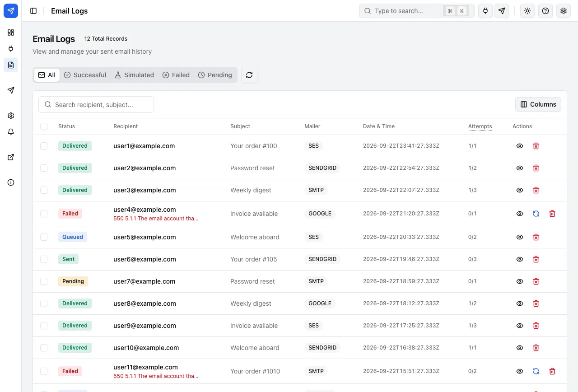
Task: Open help with the question mark icon
Action: pyautogui.click(x=545, y=11)
